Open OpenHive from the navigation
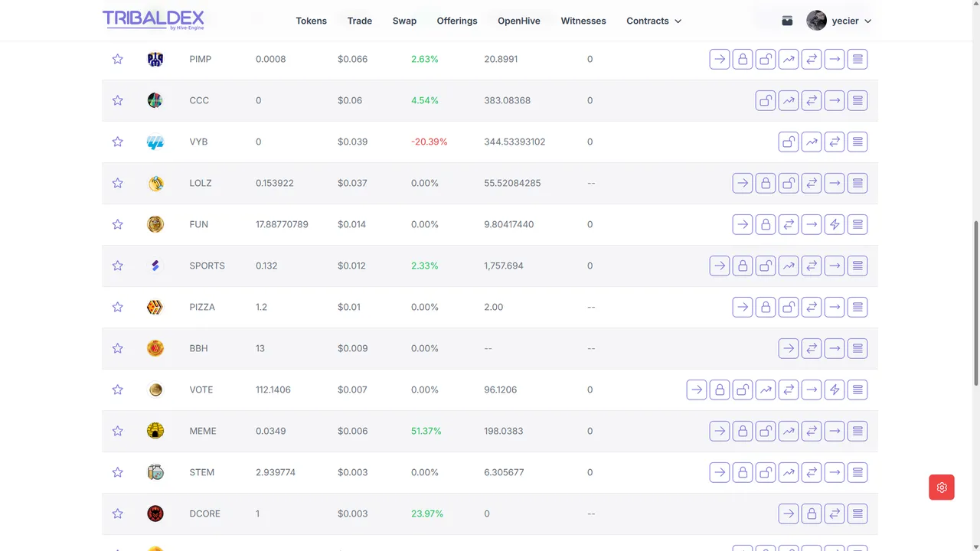 coord(519,21)
